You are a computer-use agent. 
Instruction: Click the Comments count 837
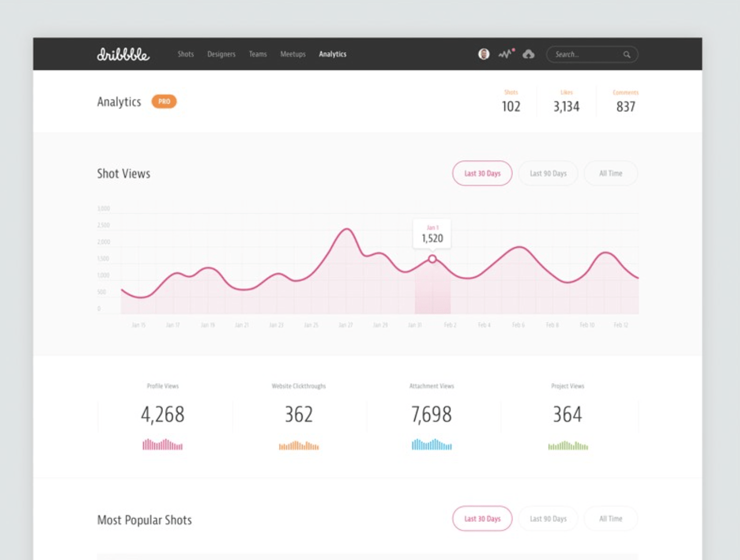[x=626, y=106]
